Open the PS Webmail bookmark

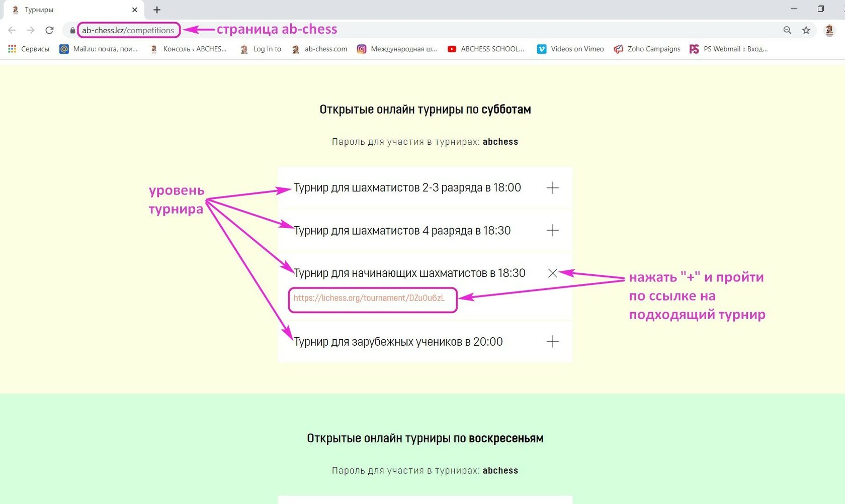coord(728,49)
